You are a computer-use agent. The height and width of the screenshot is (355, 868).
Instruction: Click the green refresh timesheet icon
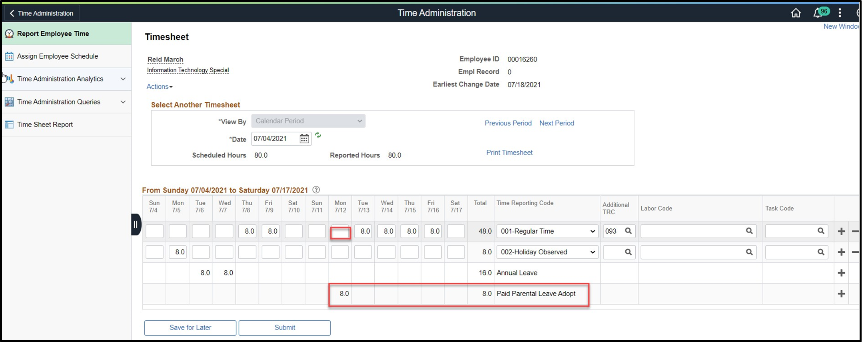click(318, 135)
